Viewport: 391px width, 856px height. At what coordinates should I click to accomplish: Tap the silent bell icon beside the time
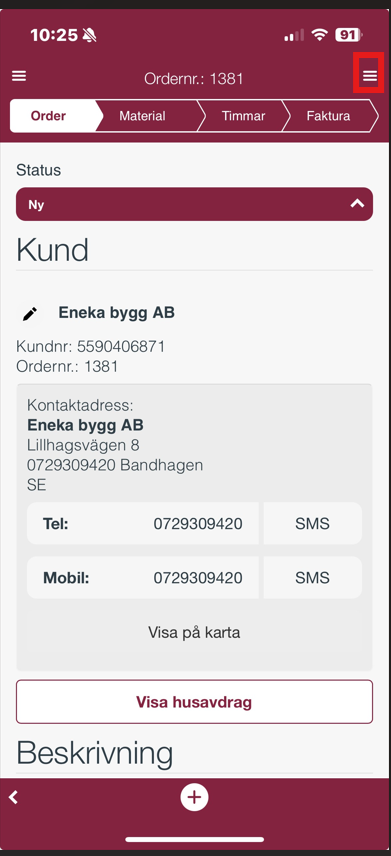point(89,35)
